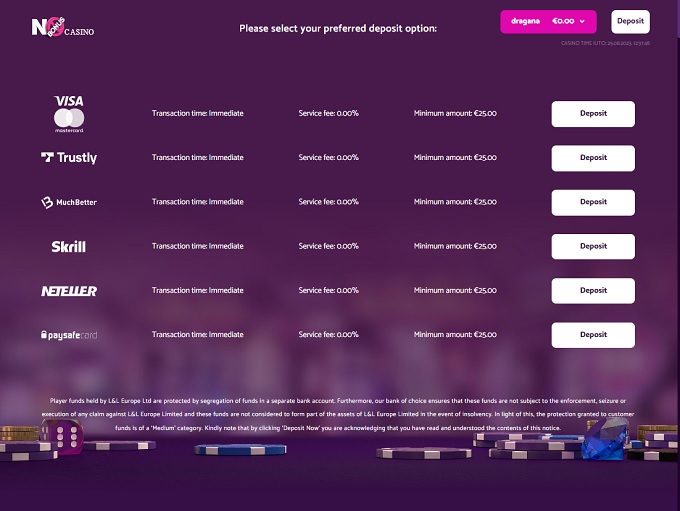This screenshot has height=511, width=680.
Task: Select the Visa Mastercard payment logo
Action: (x=69, y=114)
